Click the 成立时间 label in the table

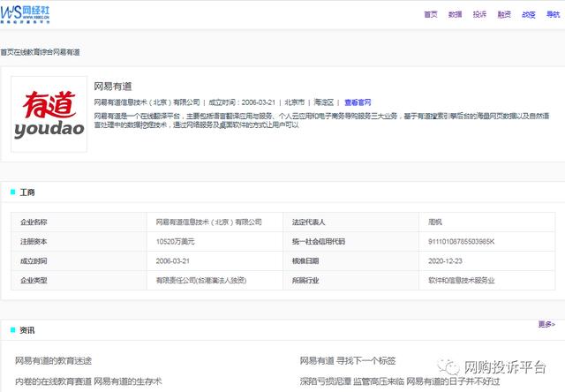coord(79,260)
